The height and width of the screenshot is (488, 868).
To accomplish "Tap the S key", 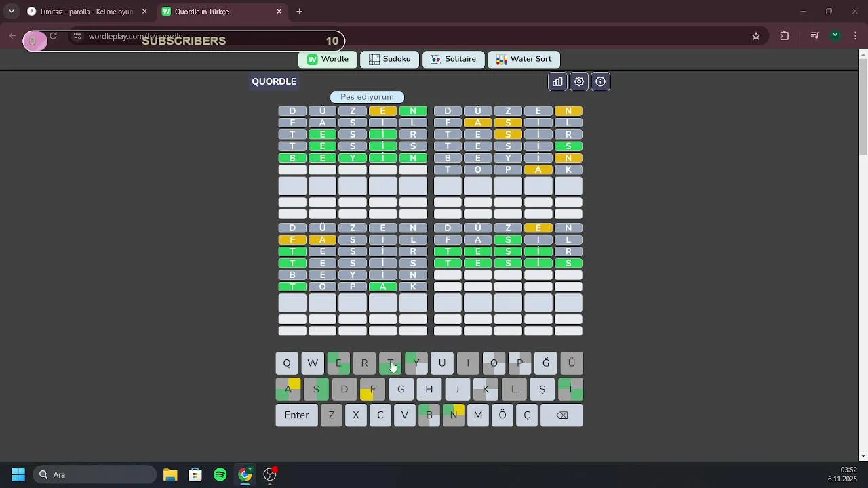I will pyautogui.click(x=316, y=389).
